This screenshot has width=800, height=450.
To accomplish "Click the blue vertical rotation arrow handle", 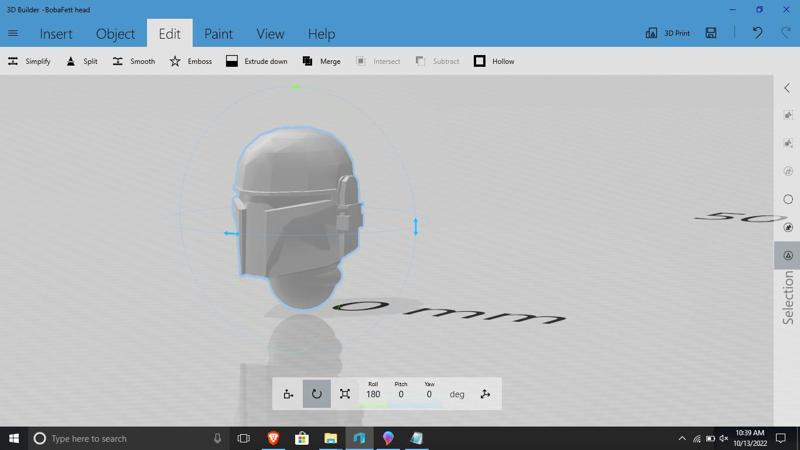I will (x=415, y=226).
